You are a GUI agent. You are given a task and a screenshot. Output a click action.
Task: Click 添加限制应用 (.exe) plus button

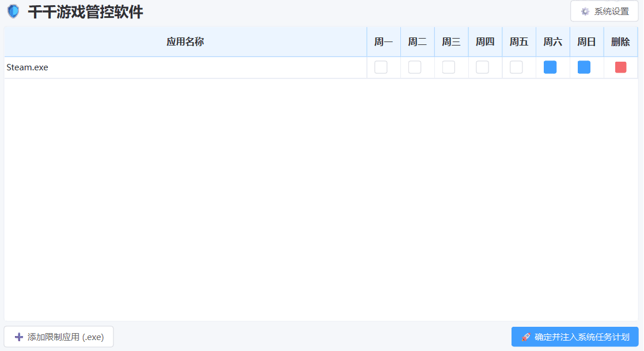coord(59,337)
